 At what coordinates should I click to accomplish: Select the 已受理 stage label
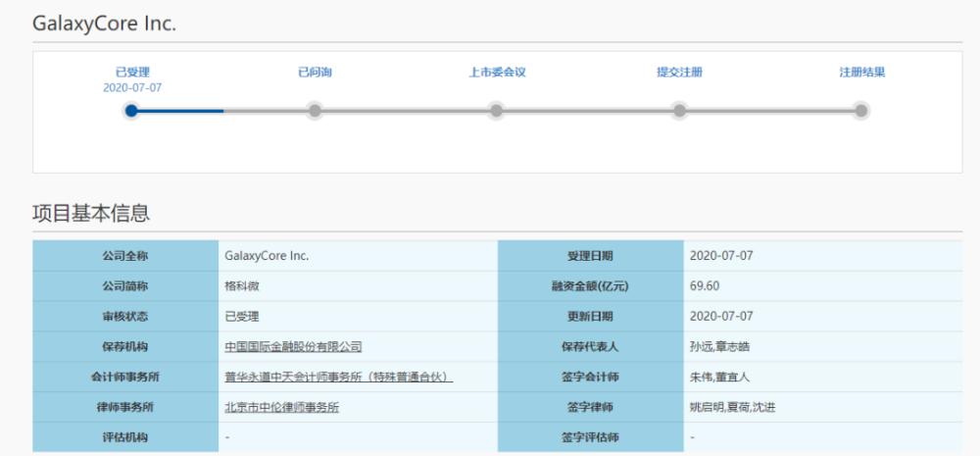coord(132,73)
